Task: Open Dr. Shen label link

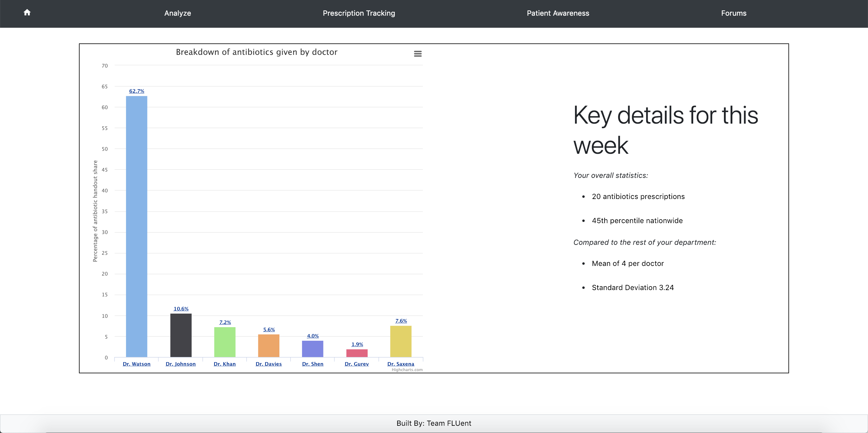Action: 312,364
